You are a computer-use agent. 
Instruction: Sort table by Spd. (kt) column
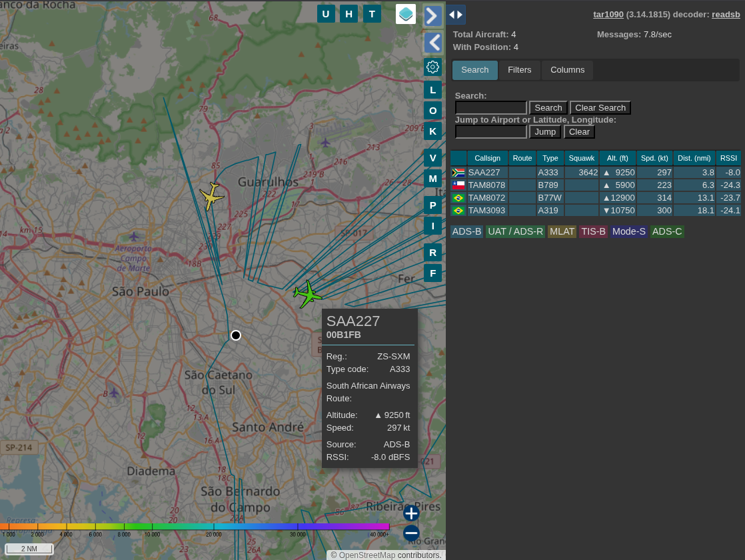[x=655, y=158]
